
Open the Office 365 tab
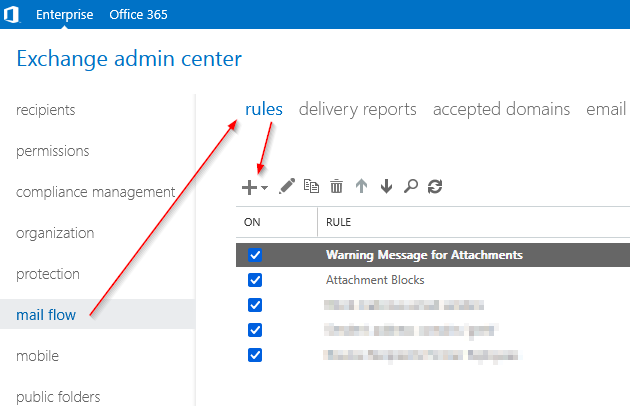[138, 14]
